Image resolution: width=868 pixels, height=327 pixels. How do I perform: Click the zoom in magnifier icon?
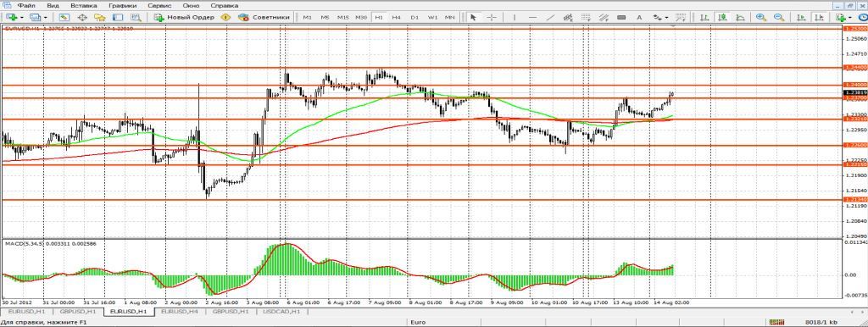coord(761,17)
